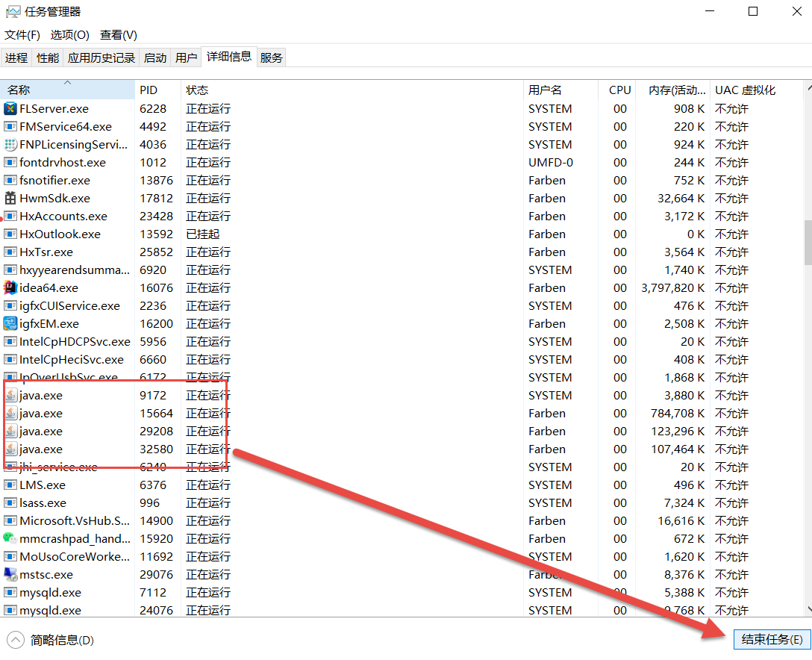Click the lsass.exe process icon
Image resolution: width=812 pixels, height=660 pixels.
point(10,503)
